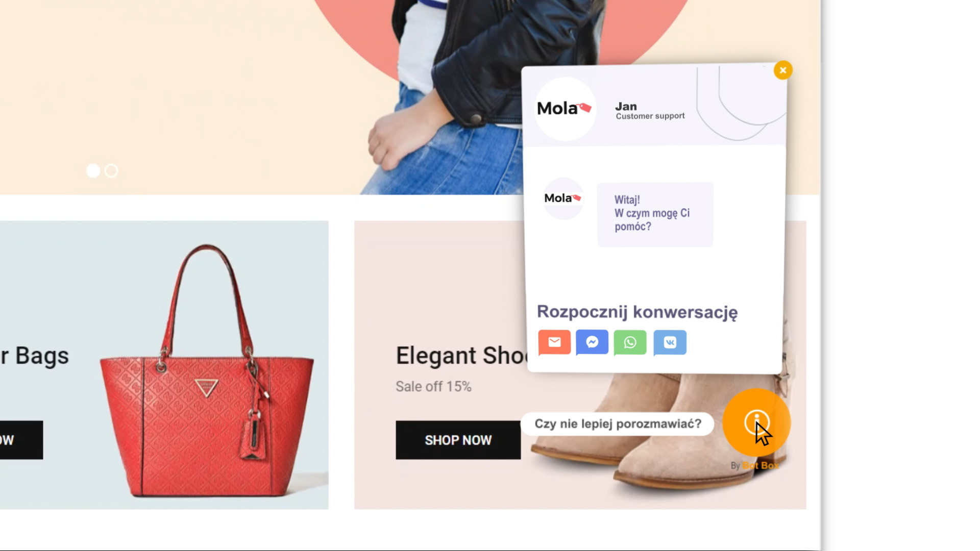The width and height of the screenshot is (980, 551).
Task: Open Facebook Messenger chat icon
Action: [592, 342]
